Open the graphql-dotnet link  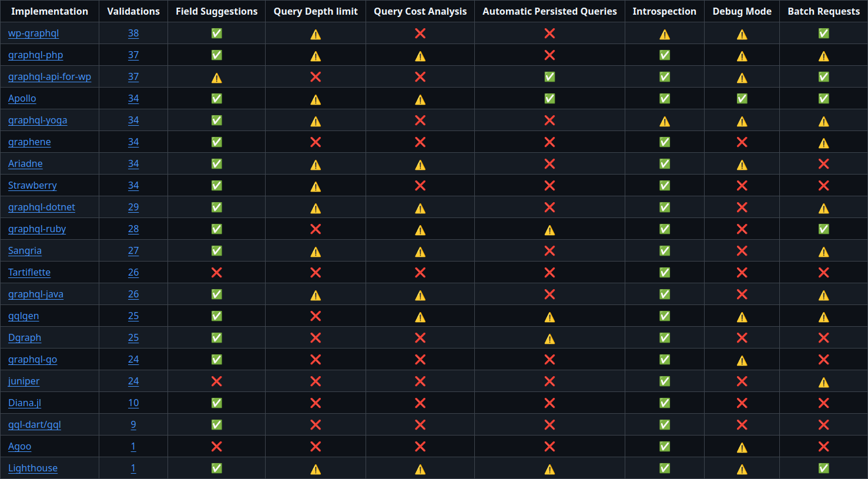42,207
